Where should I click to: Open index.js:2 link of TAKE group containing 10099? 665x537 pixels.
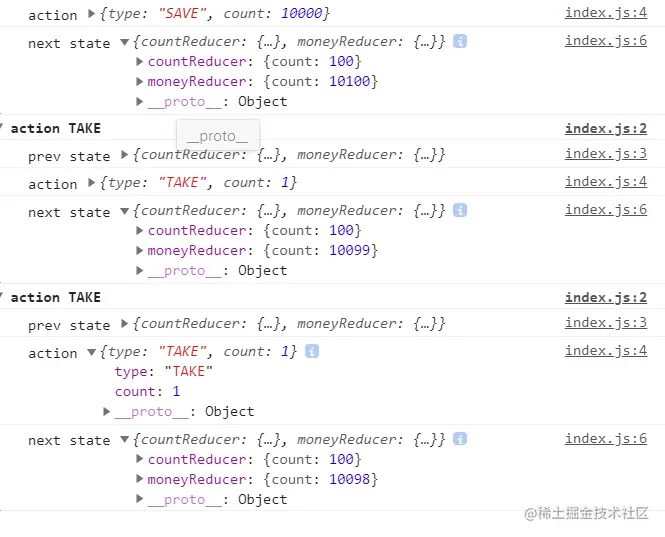606,128
